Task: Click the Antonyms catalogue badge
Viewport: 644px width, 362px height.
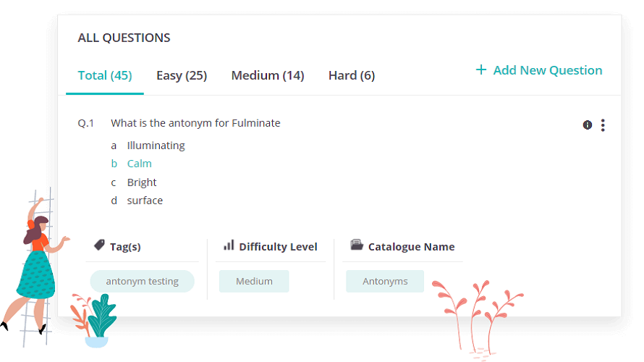Action: point(385,281)
